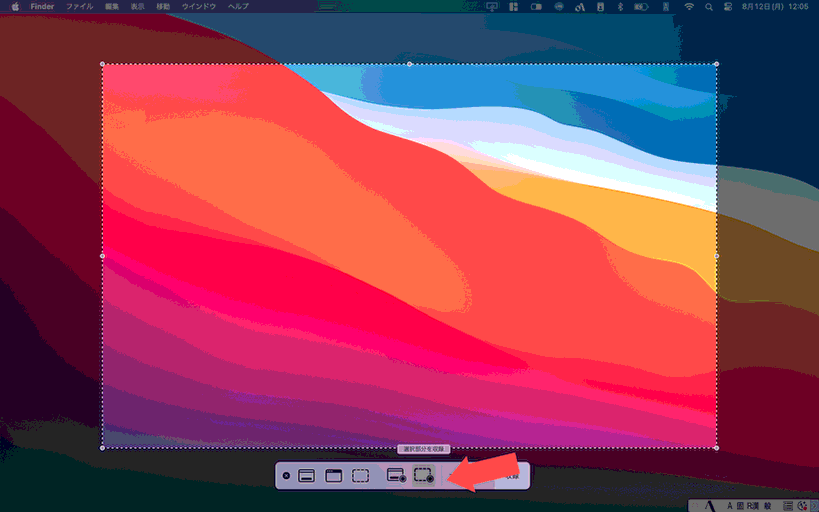Click the date and time 8月12日(月) 12:05
Image resolution: width=819 pixels, height=512 pixels.
pos(775,6)
